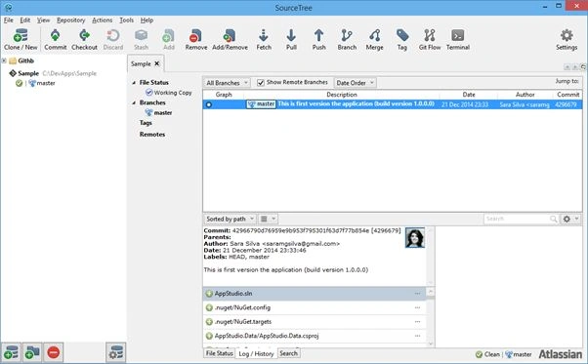588x364 pixels.
Task: Click the Author column header
Action: pyautogui.click(x=525, y=95)
